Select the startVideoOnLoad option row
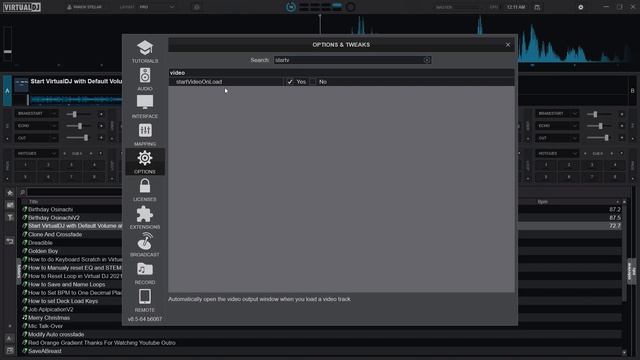The image size is (640, 360). tap(341, 82)
